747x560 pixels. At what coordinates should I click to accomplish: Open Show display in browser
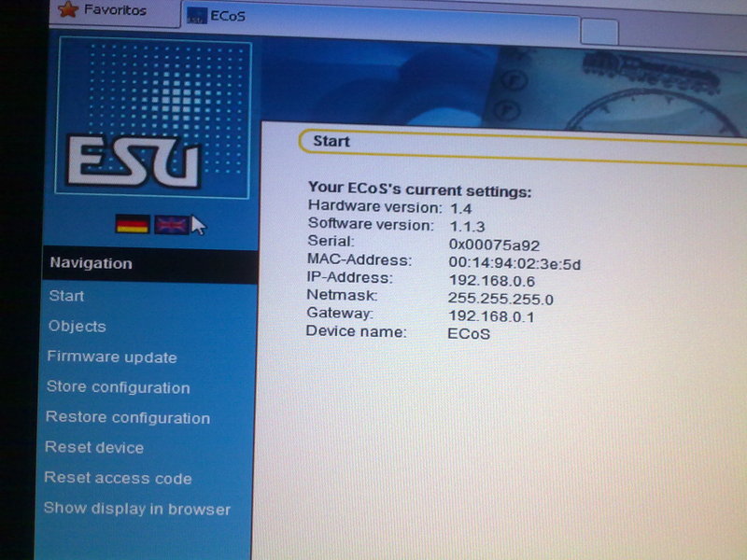pos(137,509)
